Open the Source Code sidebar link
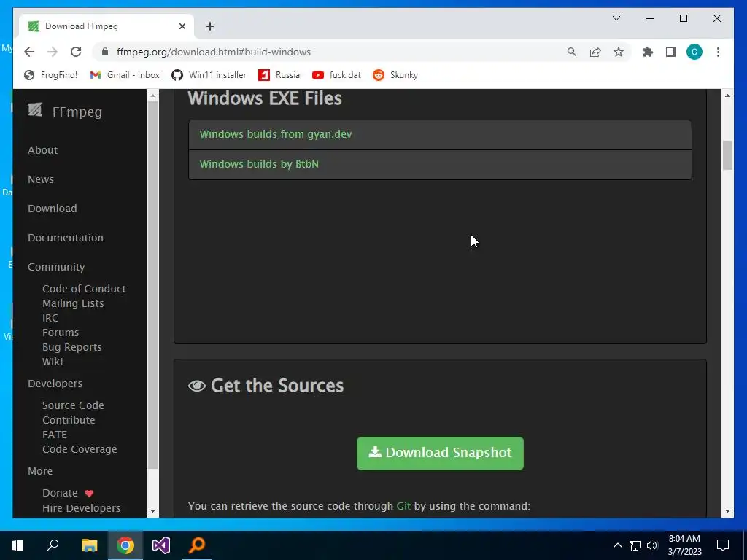The image size is (747, 560). pos(73,405)
